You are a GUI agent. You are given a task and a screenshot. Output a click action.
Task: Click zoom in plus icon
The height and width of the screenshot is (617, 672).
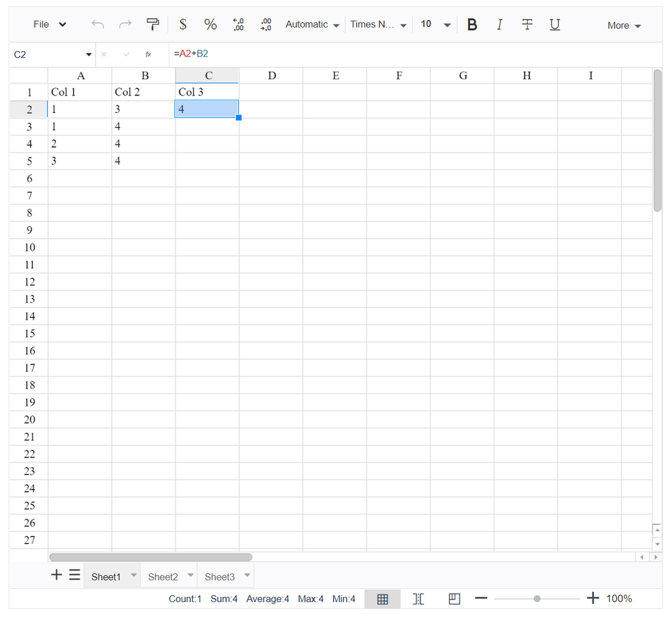coord(593,598)
